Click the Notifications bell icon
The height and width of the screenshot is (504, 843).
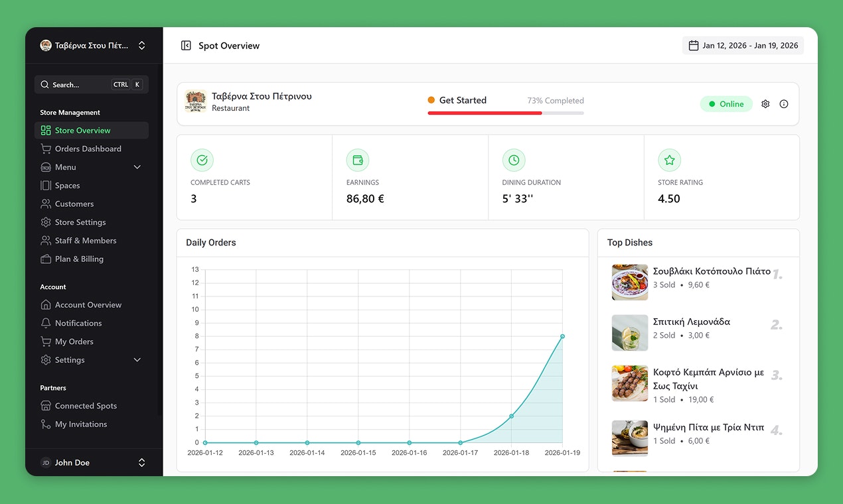(45, 323)
